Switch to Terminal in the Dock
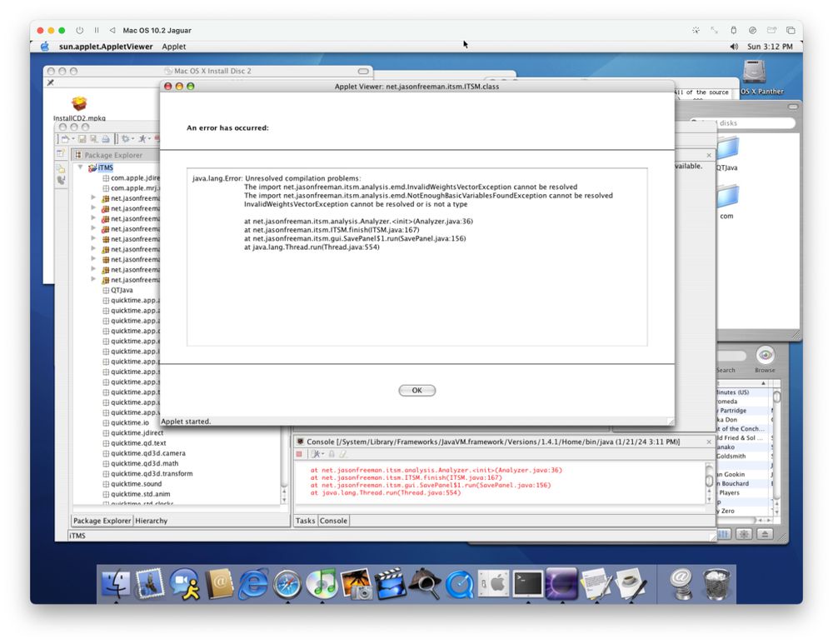The width and height of the screenshot is (833, 644). coord(528,583)
